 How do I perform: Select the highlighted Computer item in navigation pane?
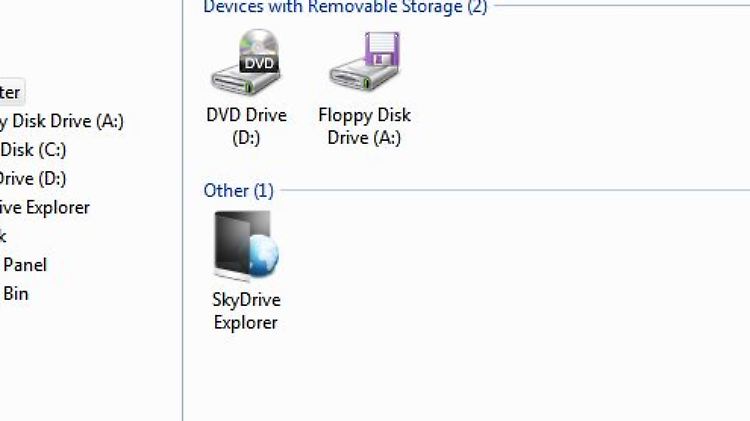click(10, 92)
